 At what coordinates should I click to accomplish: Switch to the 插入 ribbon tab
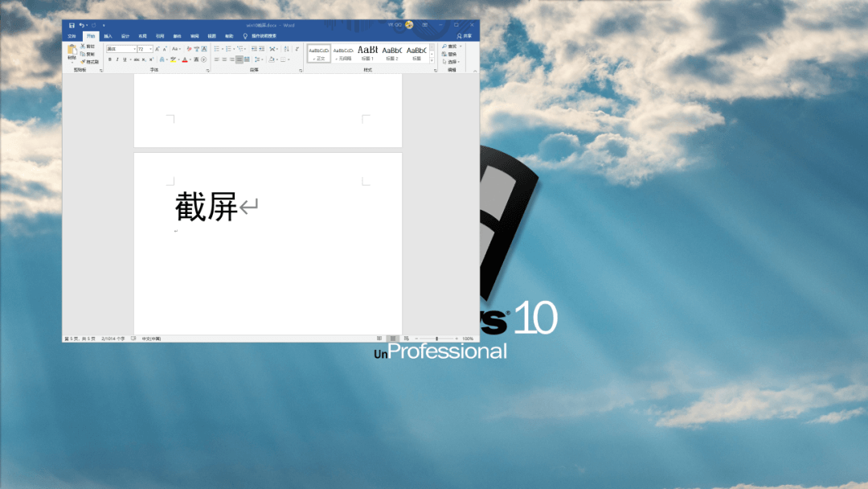point(107,36)
